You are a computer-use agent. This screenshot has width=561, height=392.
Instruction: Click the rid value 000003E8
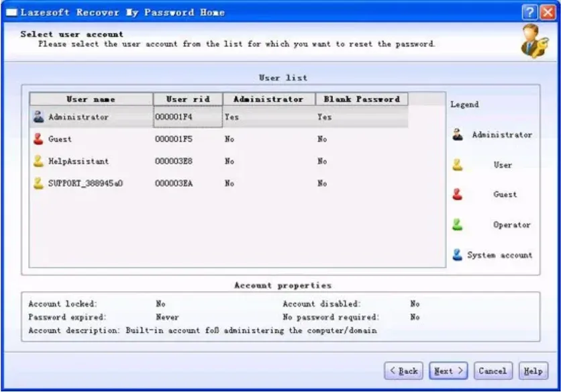coord(174,161)
